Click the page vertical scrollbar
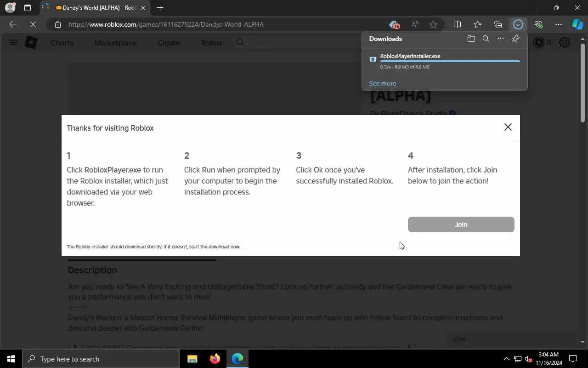 (583, 83)
